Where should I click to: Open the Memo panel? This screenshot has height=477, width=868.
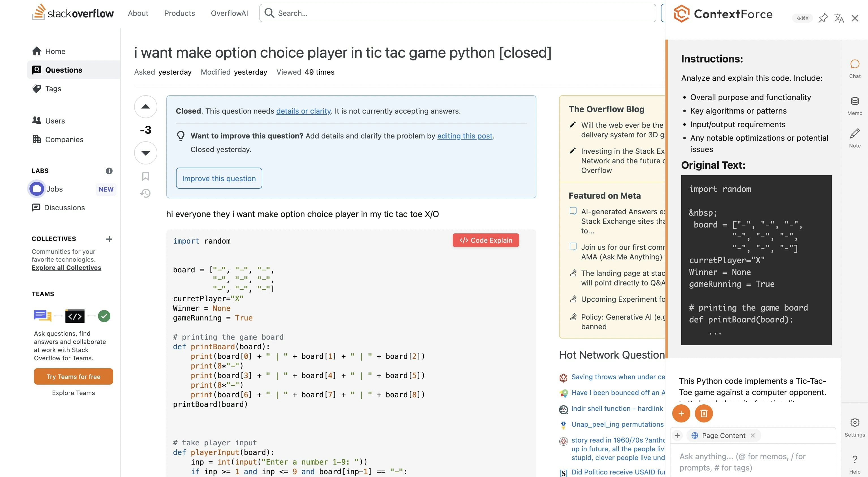point(854,105)
